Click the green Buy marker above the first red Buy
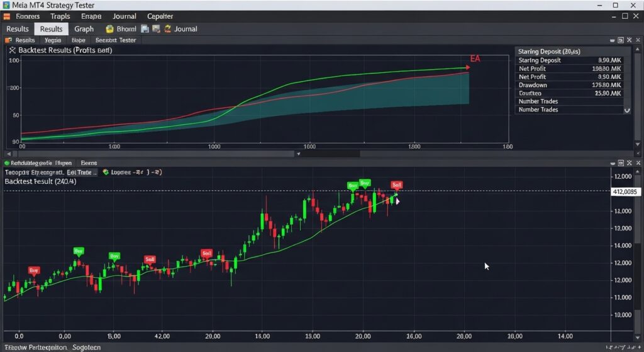The image size is (644, 352). (79, 251)
